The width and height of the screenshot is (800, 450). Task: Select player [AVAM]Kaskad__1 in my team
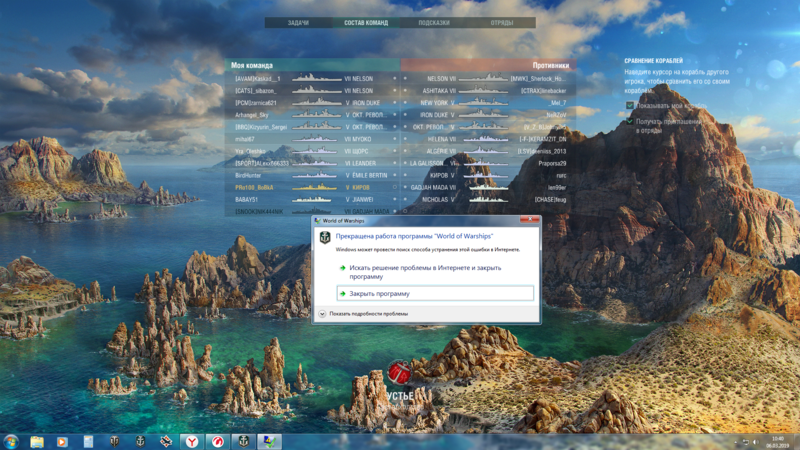pyautogui.click(x=258, y=79)
